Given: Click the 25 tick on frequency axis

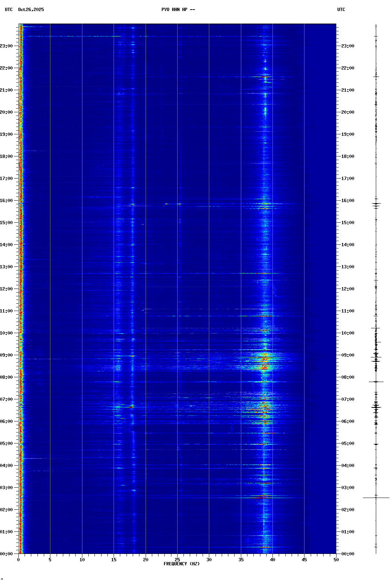Looking at the screenshot, I should click(x=177, y=560).
